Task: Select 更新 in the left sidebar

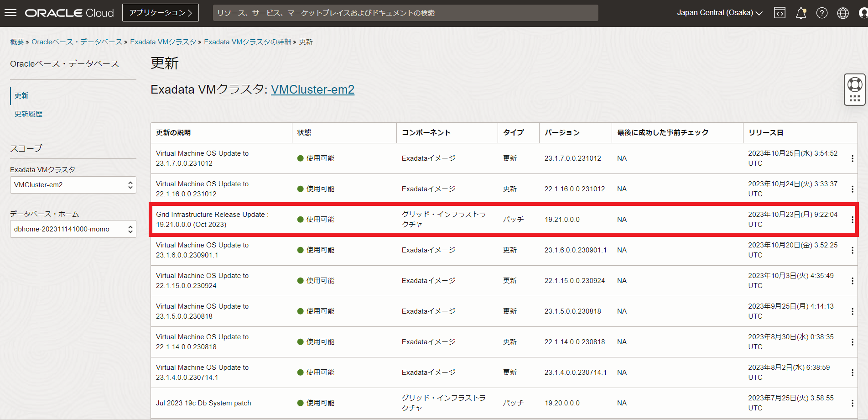Action: [x=21, y=95]
